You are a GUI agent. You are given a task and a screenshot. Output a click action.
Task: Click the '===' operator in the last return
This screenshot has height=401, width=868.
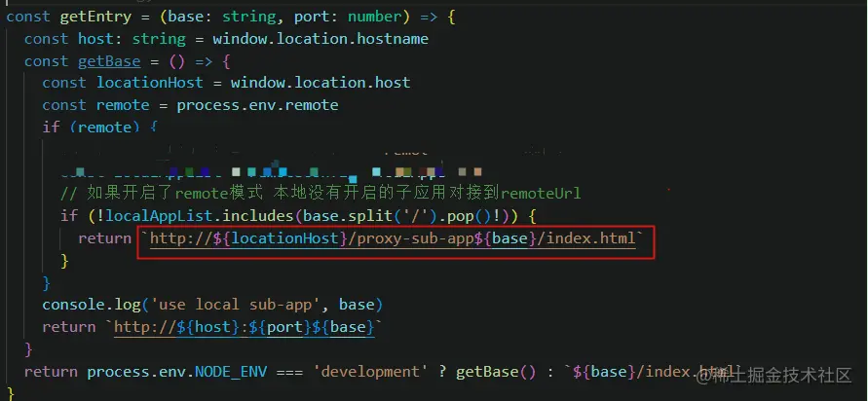pyautogui.click(x=289, y=371)
